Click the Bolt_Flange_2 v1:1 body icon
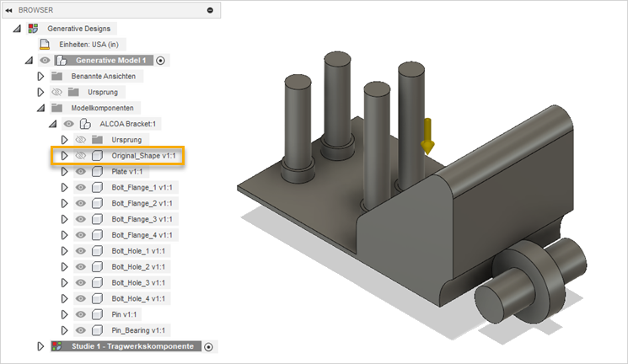The image size is (628, 364). tap(97, 203)
